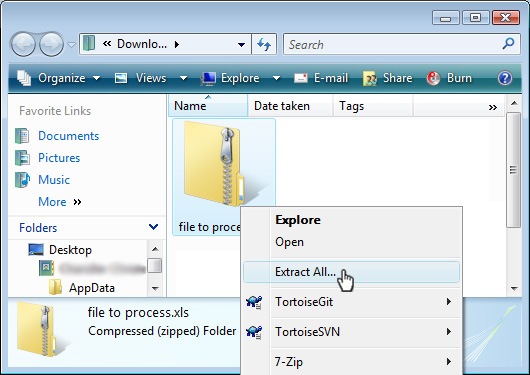Open the 7-Zip submenu
The image size is (530, 375).
click(352, 362)
